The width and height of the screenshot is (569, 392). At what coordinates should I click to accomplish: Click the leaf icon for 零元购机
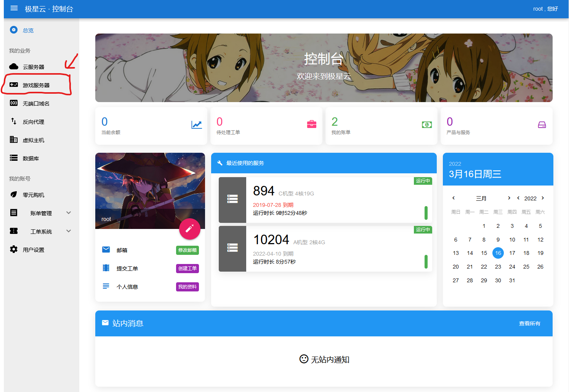coord(14,194)
